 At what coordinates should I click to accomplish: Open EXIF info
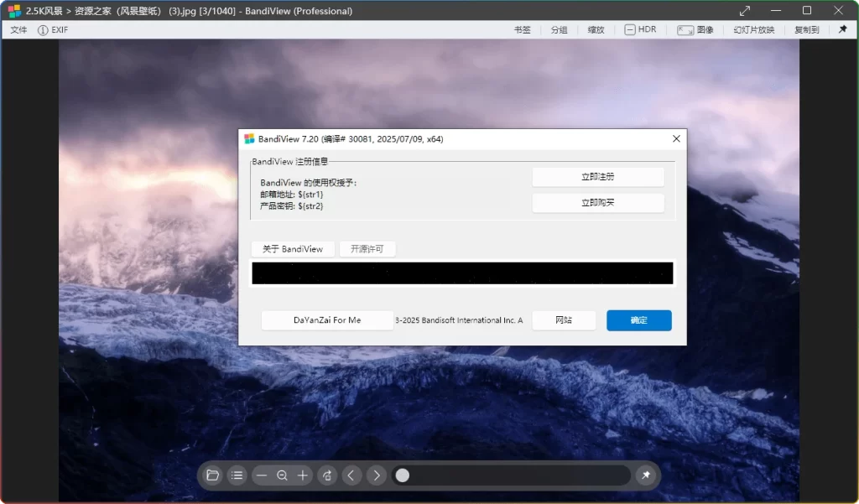click(x=53, y=29)
